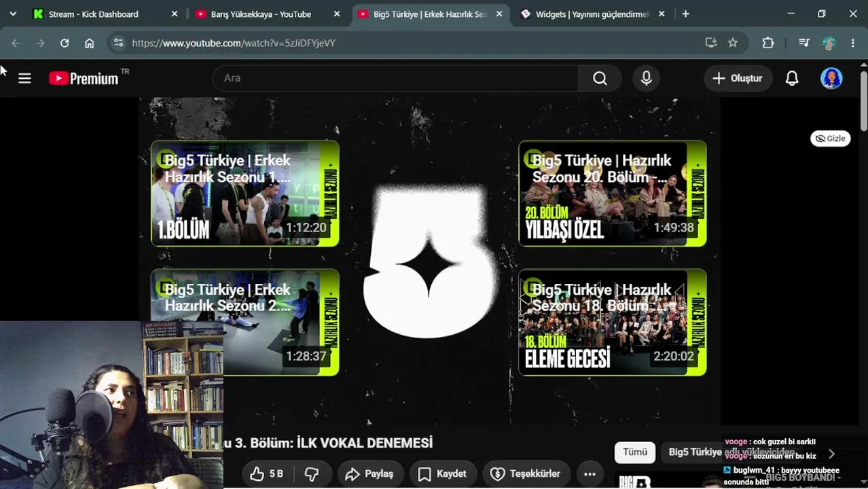This screenshot has height=489, width=868.
Task: Share the video via Paylaş
Action: click(x=370, y=473)
